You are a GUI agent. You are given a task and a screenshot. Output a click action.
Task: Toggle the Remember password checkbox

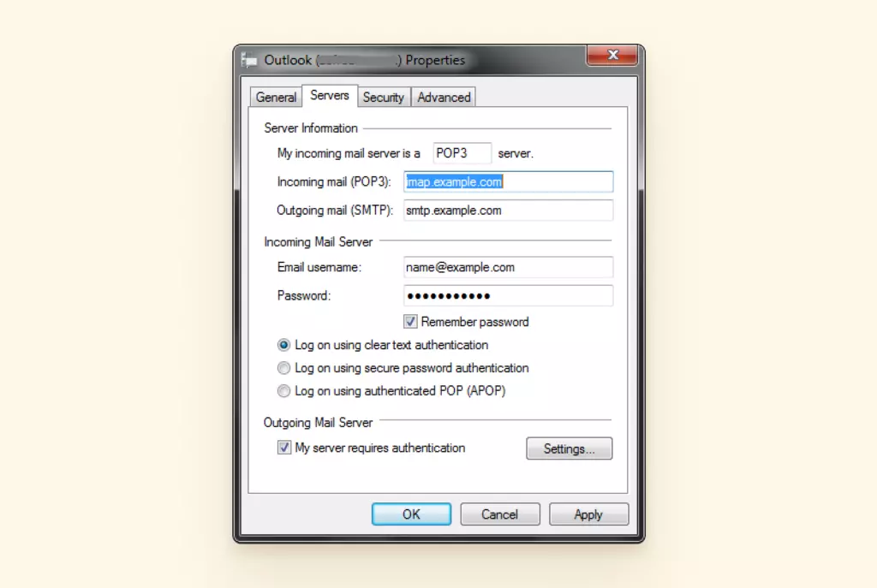point(410,322)
